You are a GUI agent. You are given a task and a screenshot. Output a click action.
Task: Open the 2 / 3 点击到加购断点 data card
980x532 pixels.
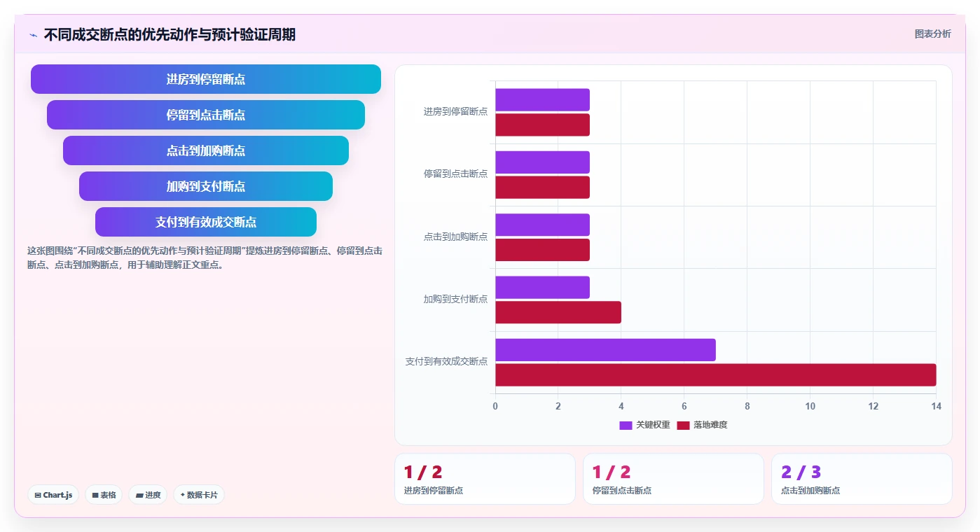point(862,479)
